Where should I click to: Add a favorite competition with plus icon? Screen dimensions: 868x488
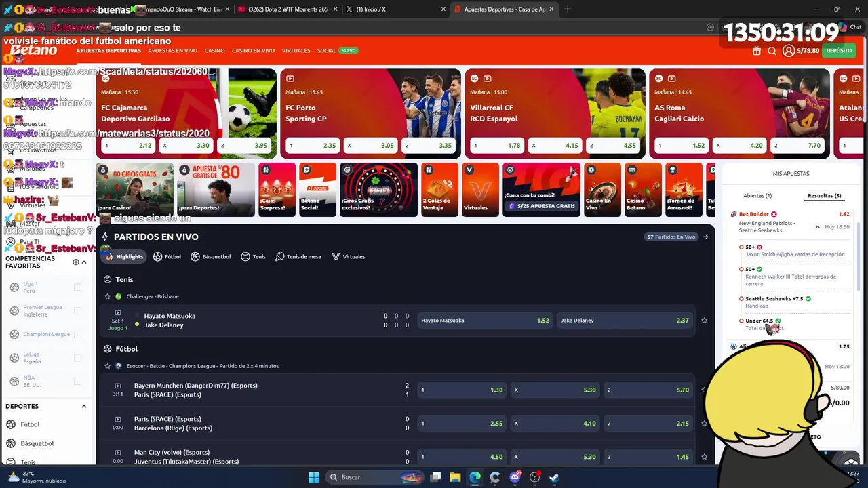point(75,262)
